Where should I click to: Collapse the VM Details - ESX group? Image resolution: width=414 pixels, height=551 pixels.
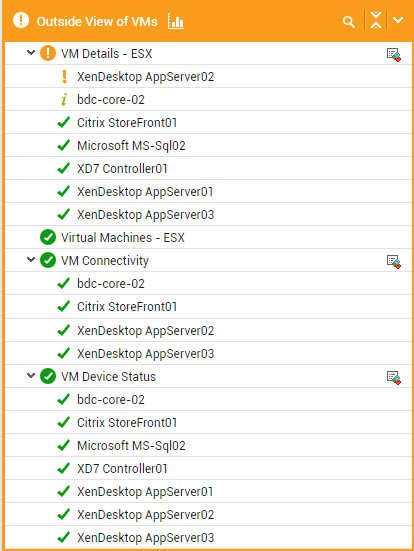(x=31, y=53)
